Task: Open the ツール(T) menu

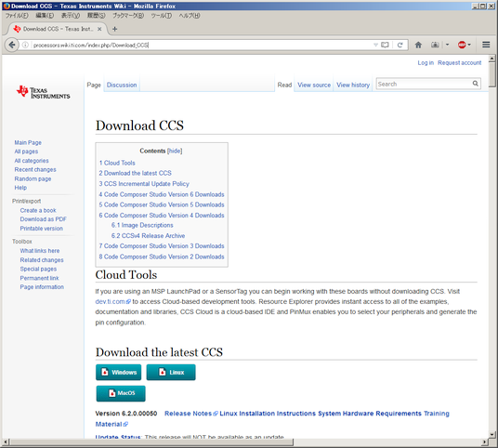Action: [x=162, y=16]
